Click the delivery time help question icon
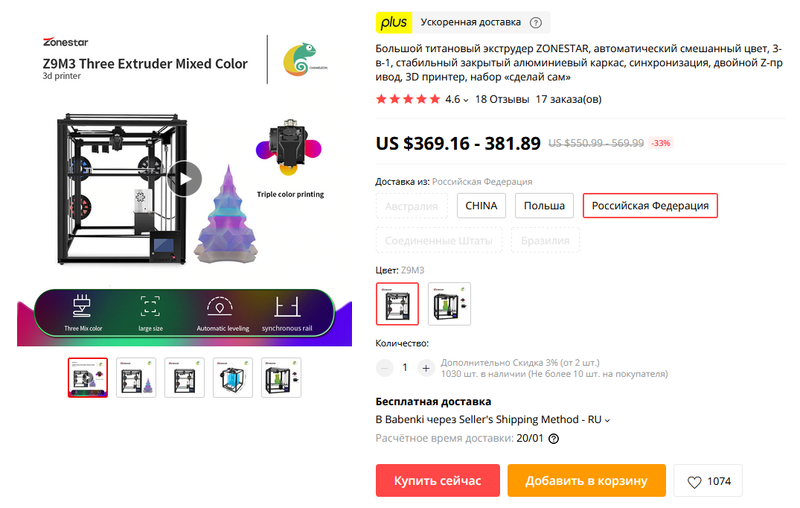Viewport: 800px width, 508px height. coord(553,439)
